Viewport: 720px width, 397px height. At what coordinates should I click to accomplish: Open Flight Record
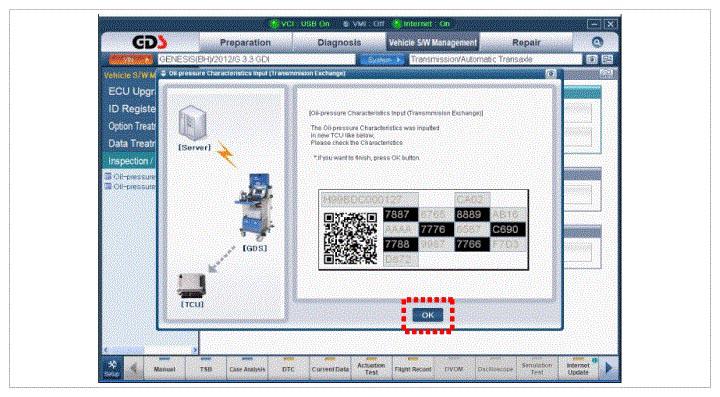413,368
